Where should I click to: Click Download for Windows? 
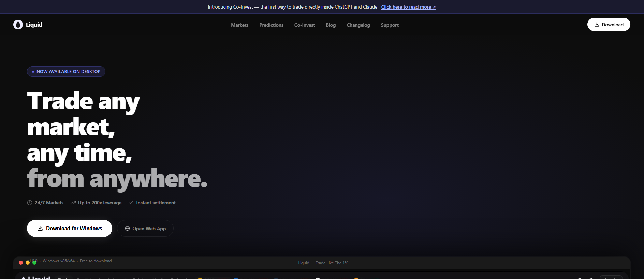[70, 229]
